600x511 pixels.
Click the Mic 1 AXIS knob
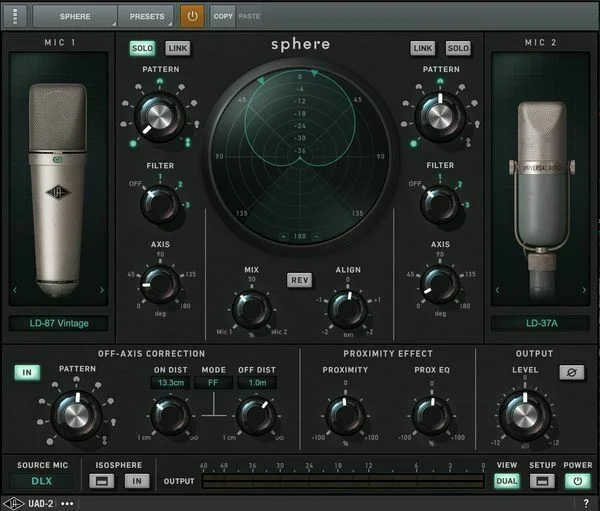[160, 284]
